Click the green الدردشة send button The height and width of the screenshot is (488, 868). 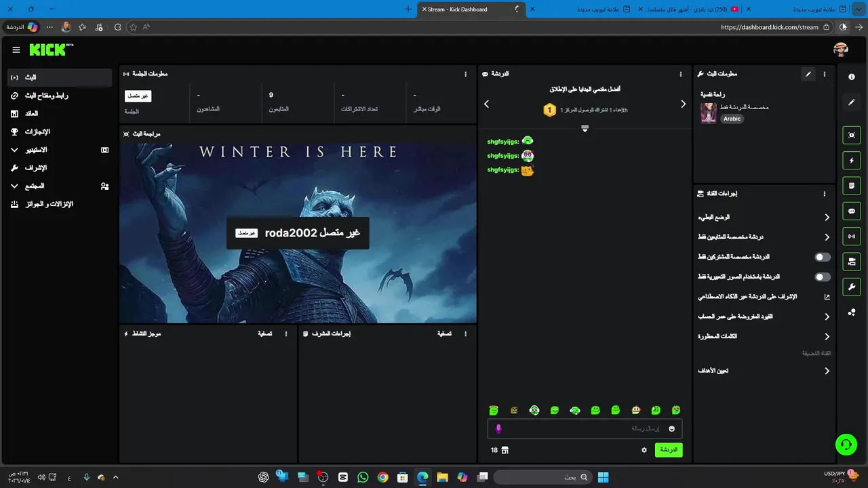coord(669,450)
